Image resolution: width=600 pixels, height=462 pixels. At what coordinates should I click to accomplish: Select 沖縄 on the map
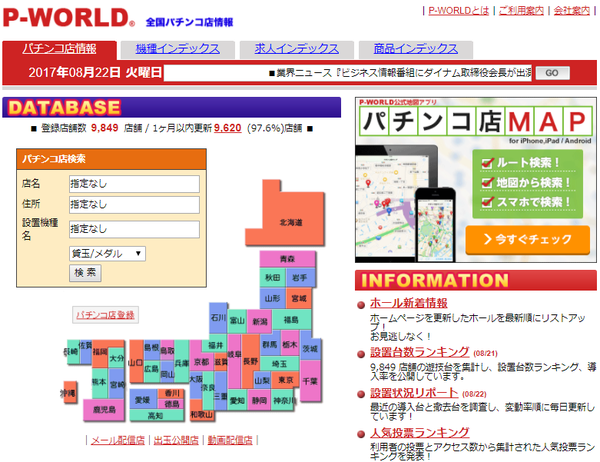(x=69, y=392)
